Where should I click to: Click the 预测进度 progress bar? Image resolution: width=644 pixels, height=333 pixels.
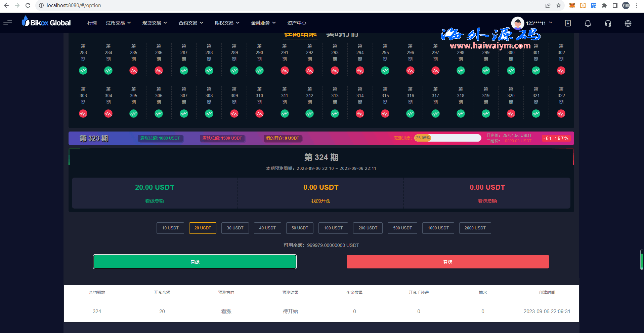tap(447, 138)
